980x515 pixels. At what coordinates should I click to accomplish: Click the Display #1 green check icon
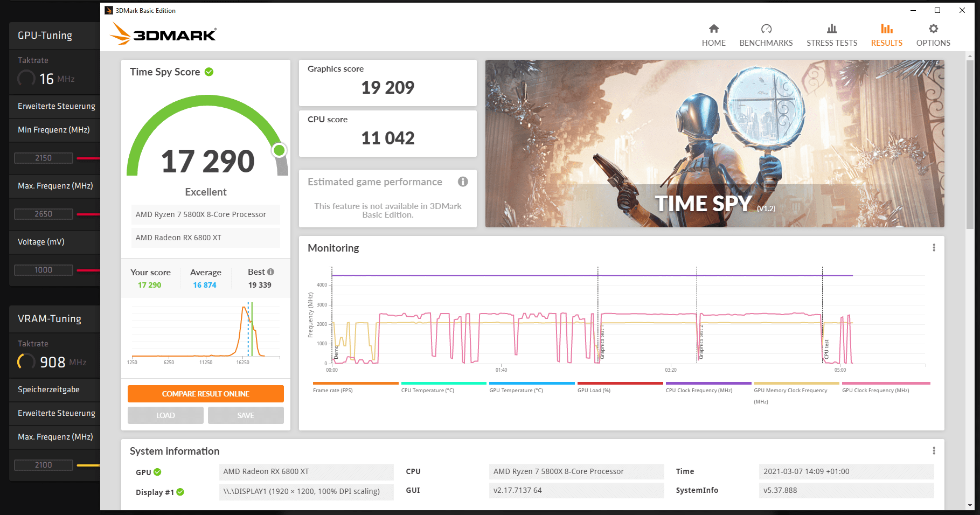pyautogui.click(x=180, y=492)
